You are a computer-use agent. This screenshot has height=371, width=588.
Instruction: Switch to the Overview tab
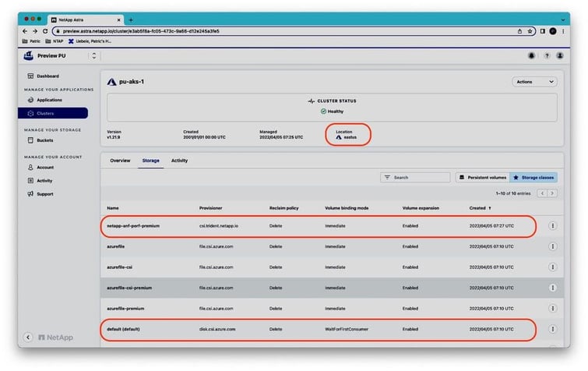click(x=120, y=161)
